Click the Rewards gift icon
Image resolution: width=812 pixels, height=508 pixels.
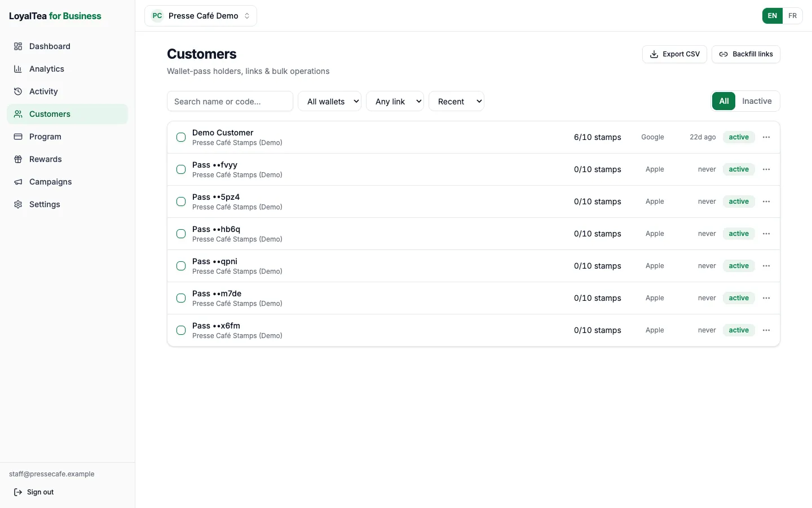18,159
